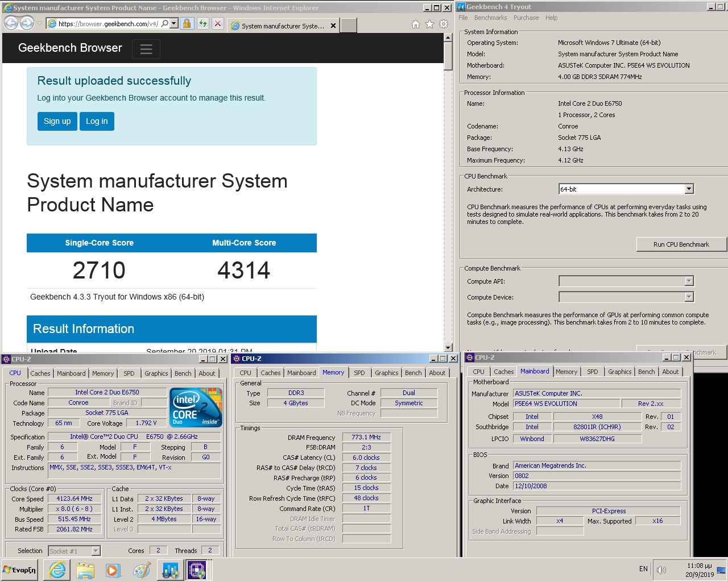The width and height of the screenshot is (728, 582).
Task: Close the System manufacturer browser tab
Action: point(333,26)
